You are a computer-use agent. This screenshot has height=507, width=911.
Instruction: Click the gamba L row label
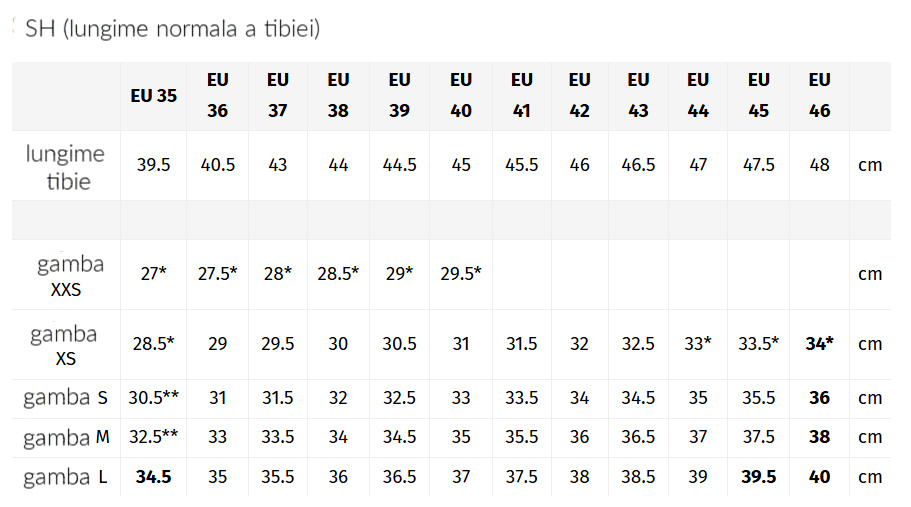(x=65, y=477)
